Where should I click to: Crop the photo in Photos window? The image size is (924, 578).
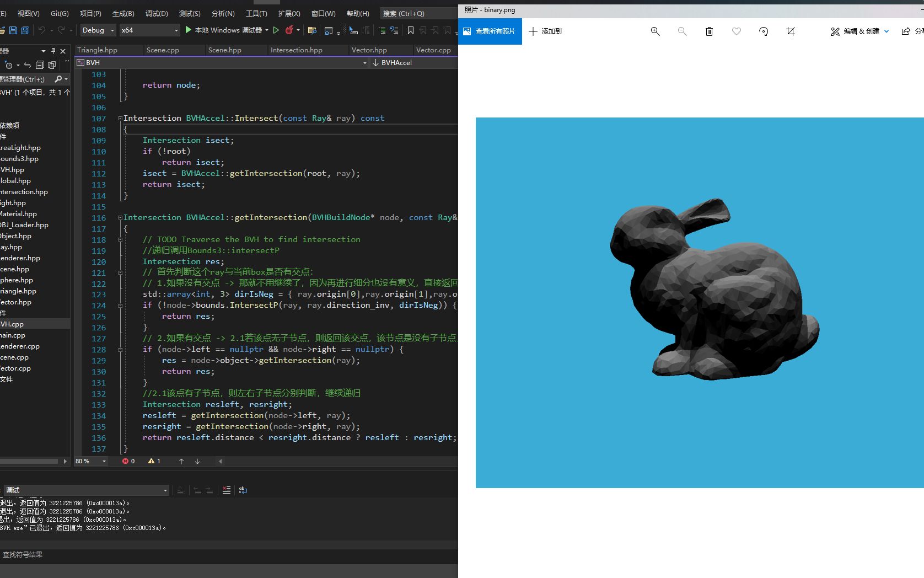pos(791,31)
